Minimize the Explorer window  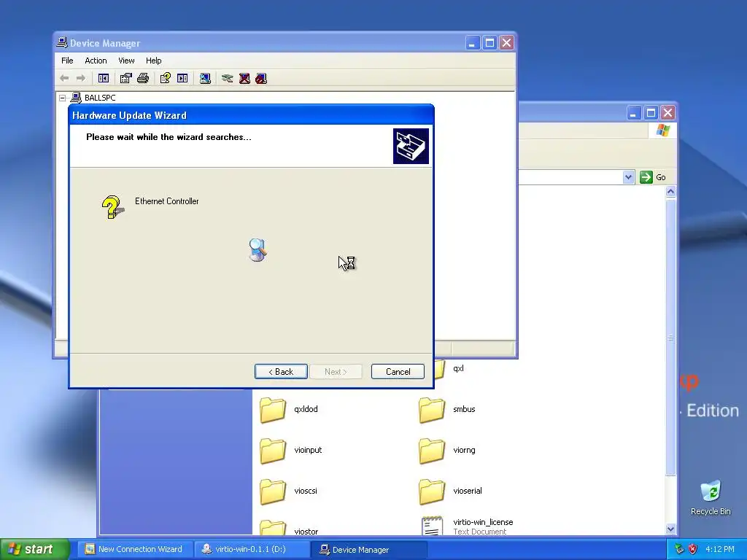[x=633, y=113]
